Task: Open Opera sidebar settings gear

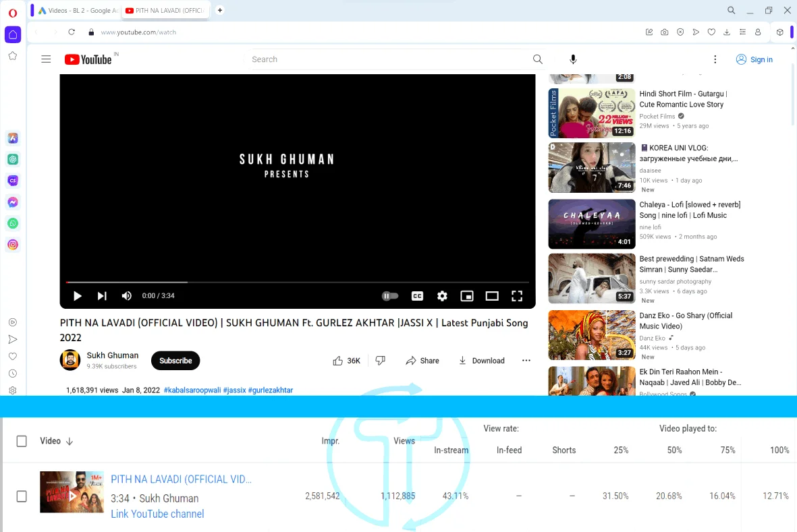Action: pos(13,390)
